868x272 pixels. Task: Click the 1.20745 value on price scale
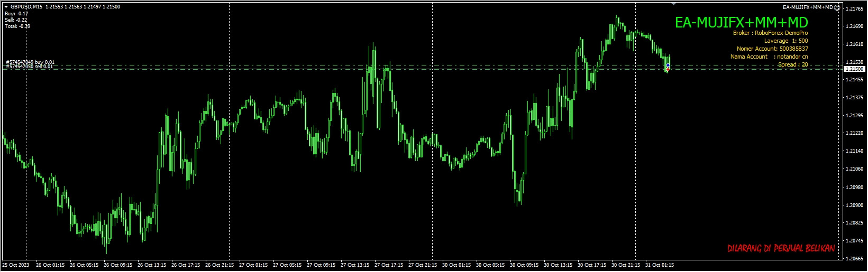coord(855,240)
